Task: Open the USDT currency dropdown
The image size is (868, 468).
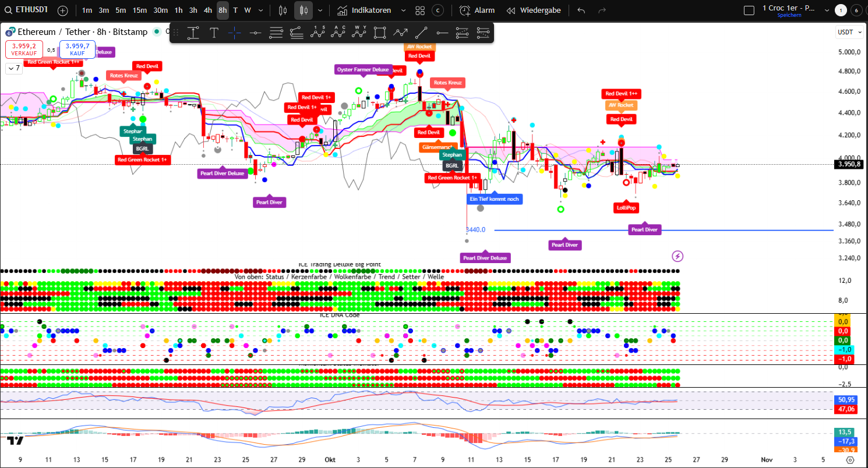Action: point(848,32)
